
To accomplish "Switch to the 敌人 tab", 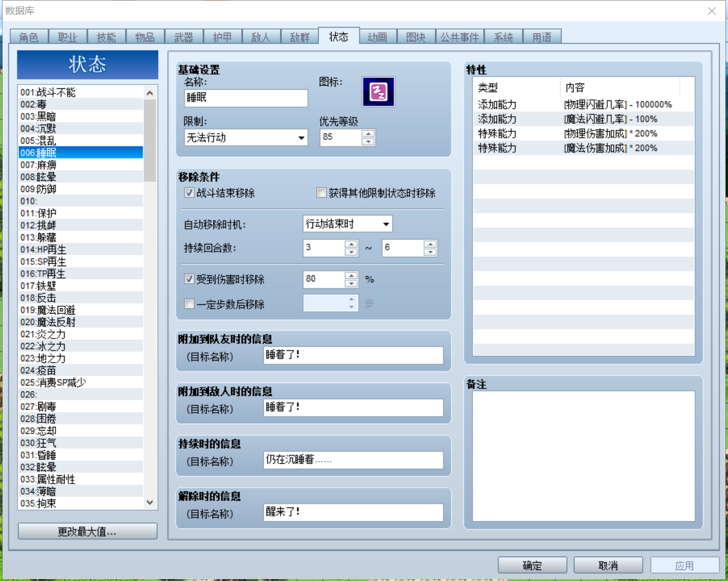I will (x=261, y=37).
